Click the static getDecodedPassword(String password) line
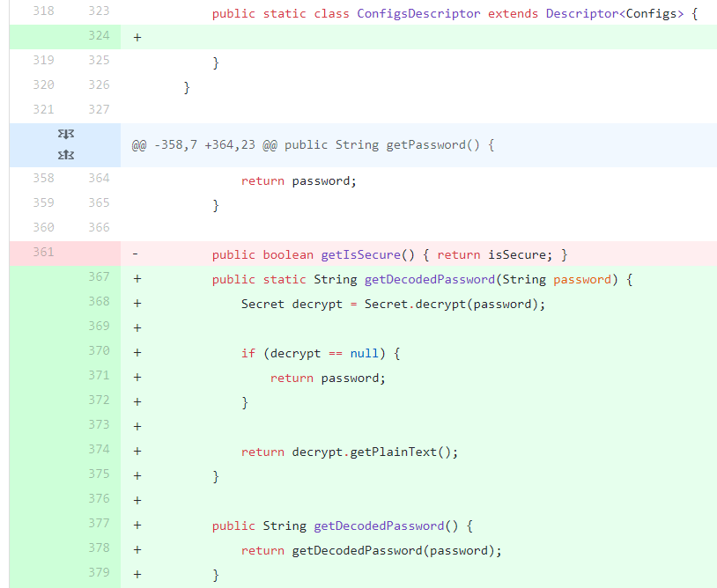The height and width of the screenshot is (588, 717). pyautogui.click(x=422, y=280)
